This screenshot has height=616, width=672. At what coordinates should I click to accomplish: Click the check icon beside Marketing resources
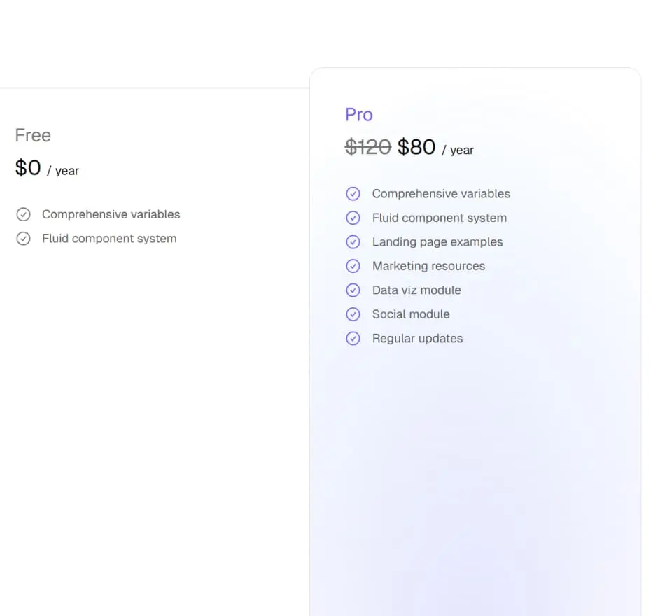[353, 266]
